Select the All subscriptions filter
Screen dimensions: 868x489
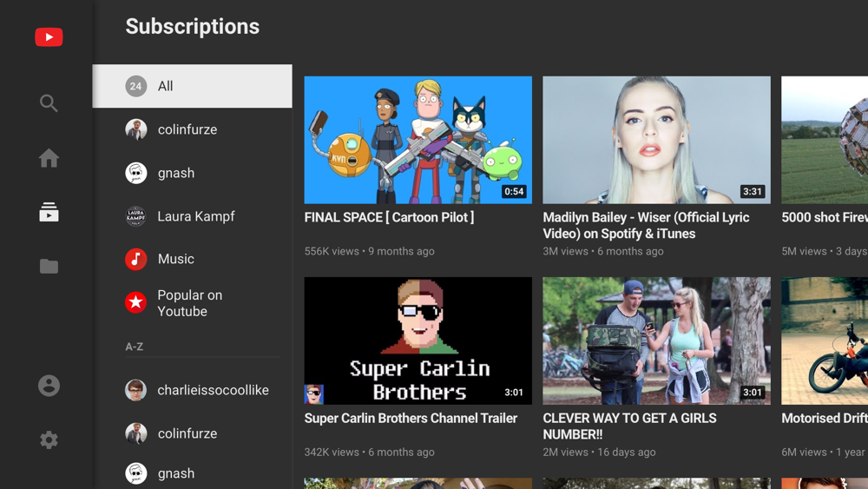tap(192, 86)
